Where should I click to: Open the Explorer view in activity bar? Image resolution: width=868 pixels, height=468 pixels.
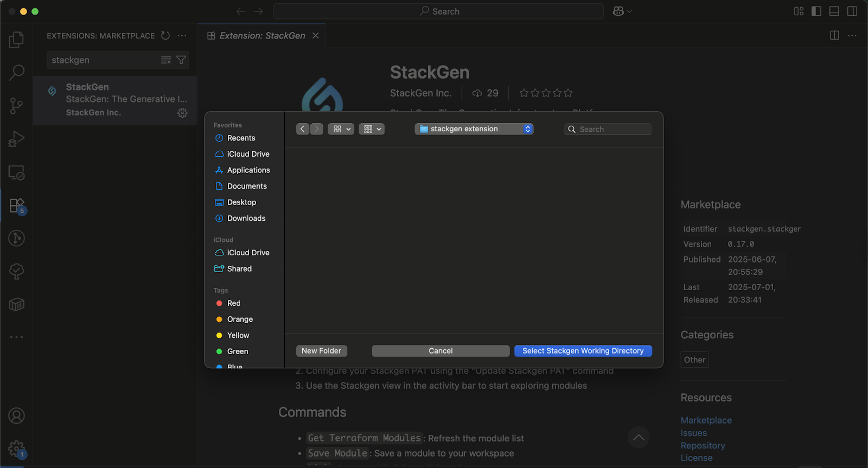16,40
